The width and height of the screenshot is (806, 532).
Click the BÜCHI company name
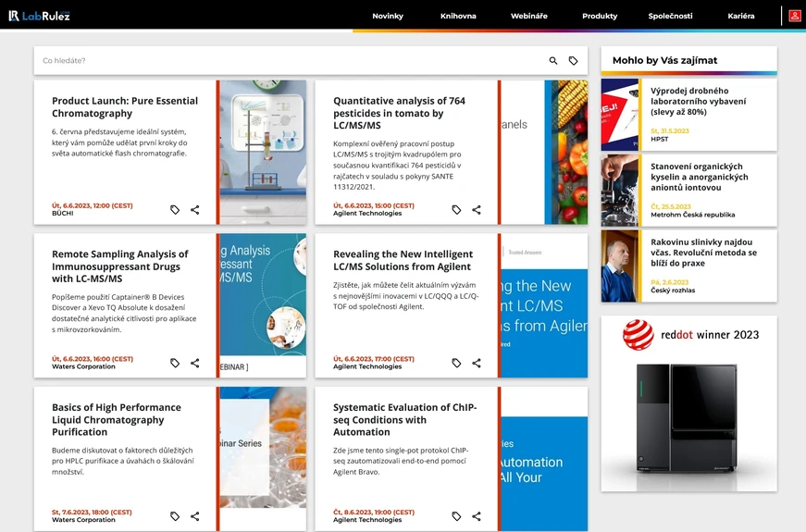pos(63,214)
